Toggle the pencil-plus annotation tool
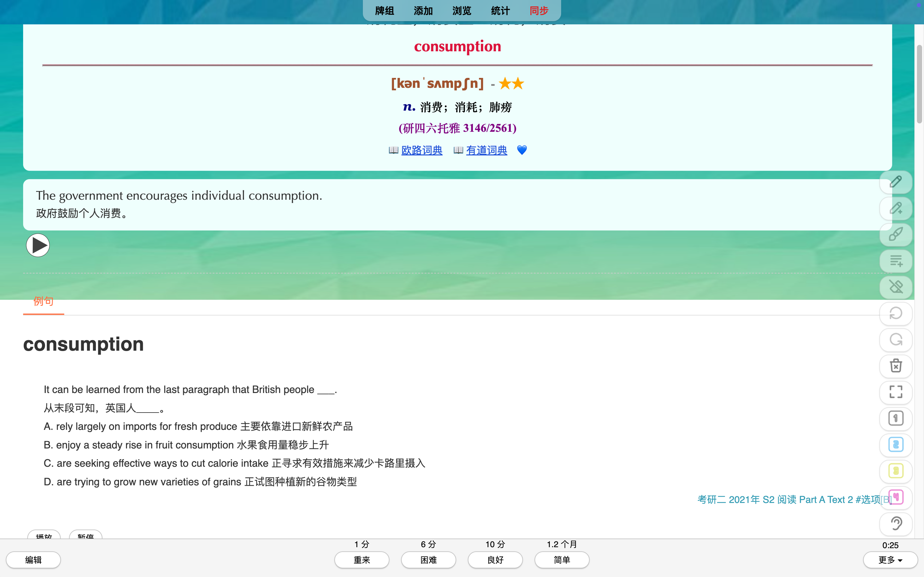924x577 pixels. click(895, 208)
